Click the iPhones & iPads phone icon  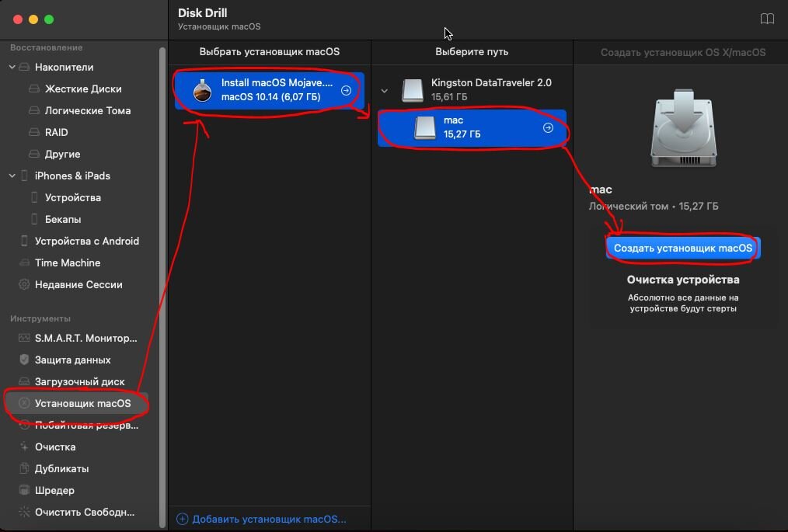click(x=24, y=176)
